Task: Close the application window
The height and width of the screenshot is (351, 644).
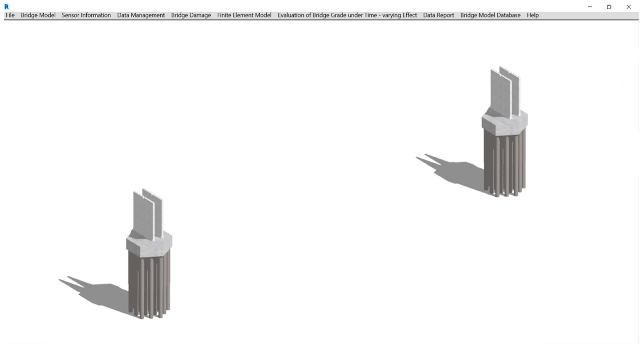Action: coord(628,7)
